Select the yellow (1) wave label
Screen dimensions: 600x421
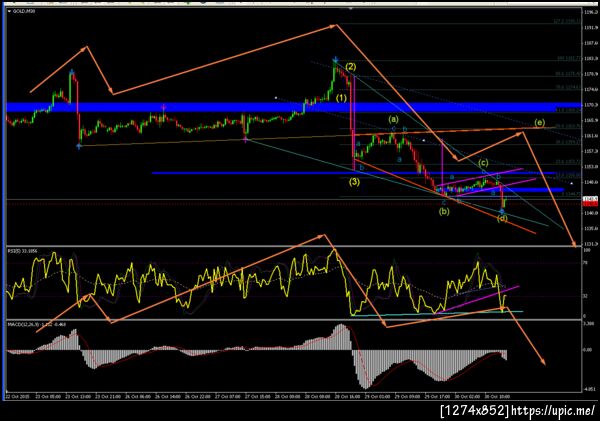[x=341, y=98]
